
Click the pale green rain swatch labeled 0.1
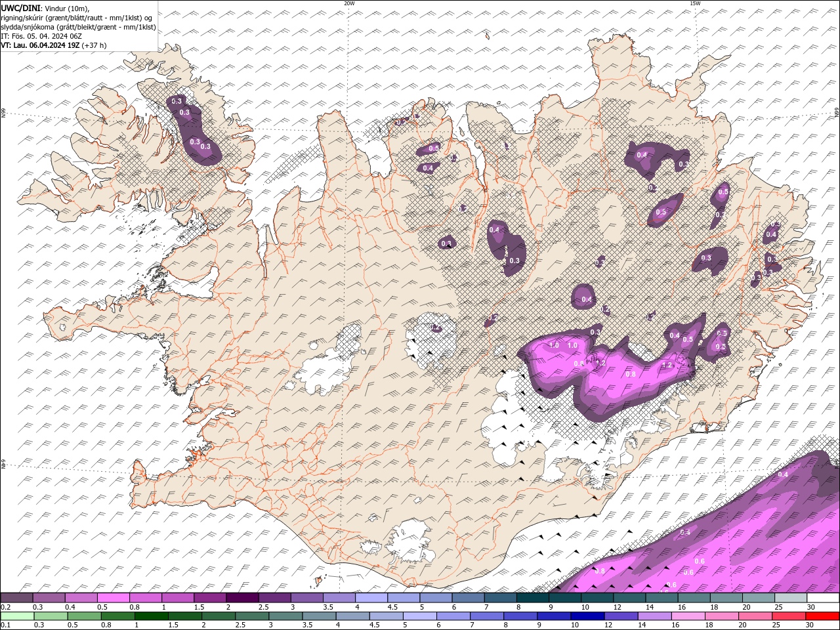[17, 616]
